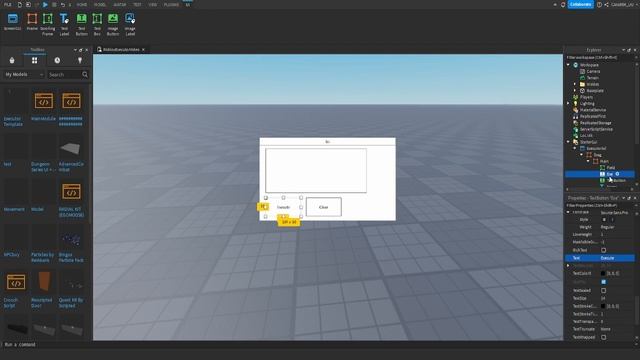The width and height of the screenshot is (640, 360).
Task: Open the TextStrokeColor3 color swatch
Action: pos(603,306)
